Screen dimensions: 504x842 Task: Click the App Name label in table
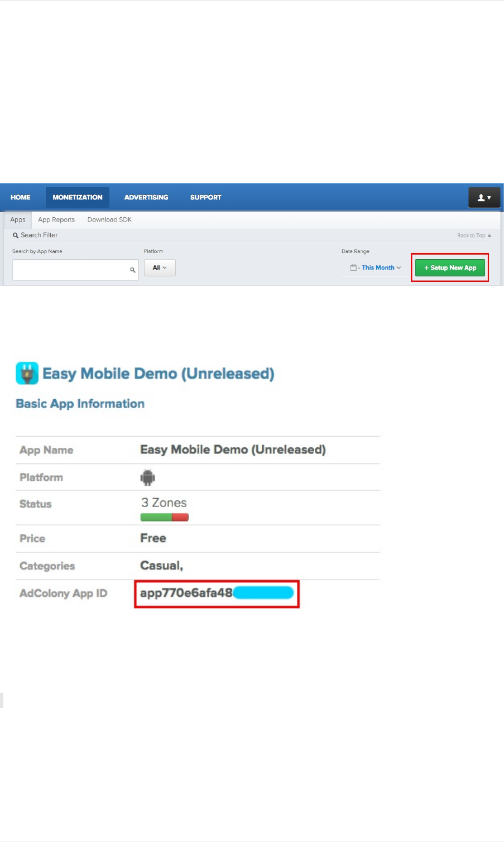(x=46, y=450)
